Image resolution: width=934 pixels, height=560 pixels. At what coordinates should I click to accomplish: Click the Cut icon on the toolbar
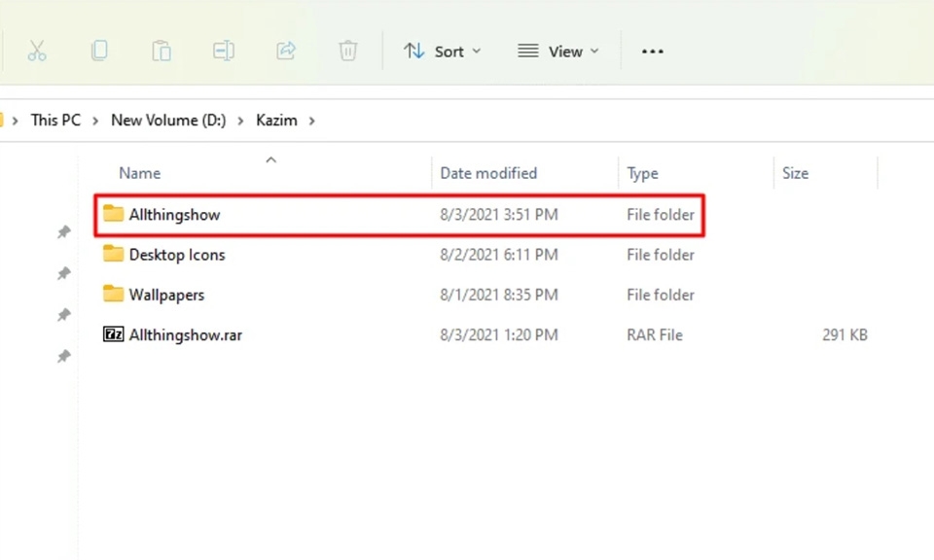click(37, 51)
